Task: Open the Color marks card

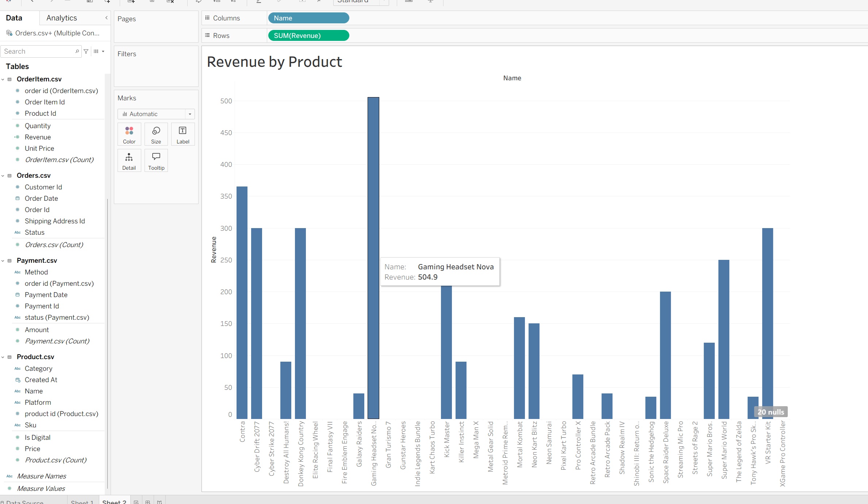Action: point(129,134)
